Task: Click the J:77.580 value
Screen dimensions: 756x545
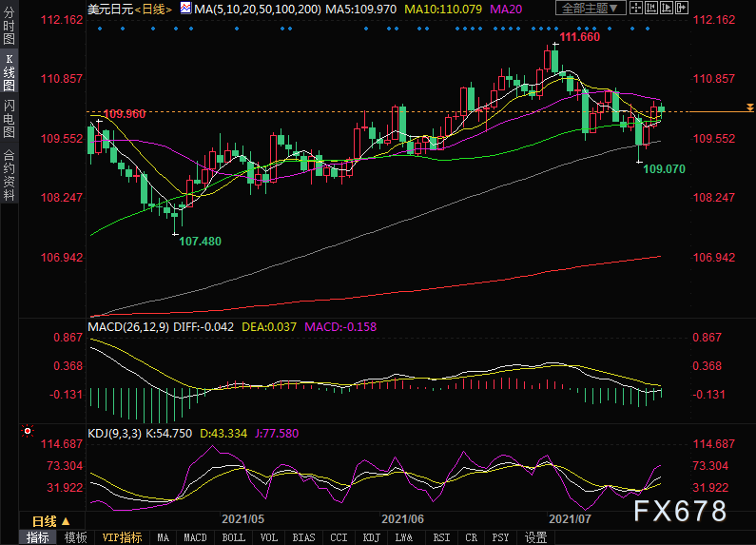Action: click(277, 434)
